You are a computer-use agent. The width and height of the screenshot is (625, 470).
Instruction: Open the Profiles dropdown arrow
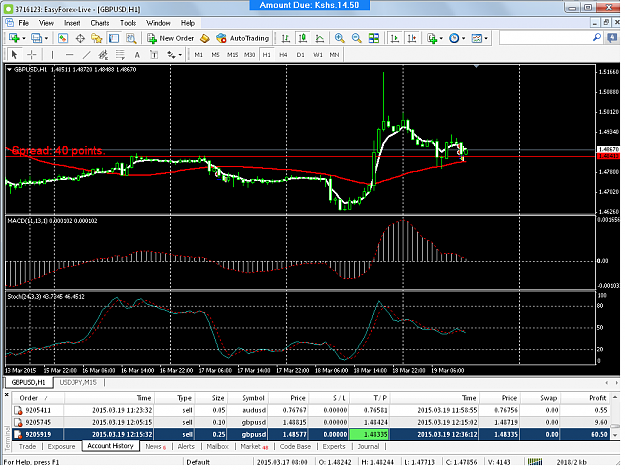coord(46,39)
